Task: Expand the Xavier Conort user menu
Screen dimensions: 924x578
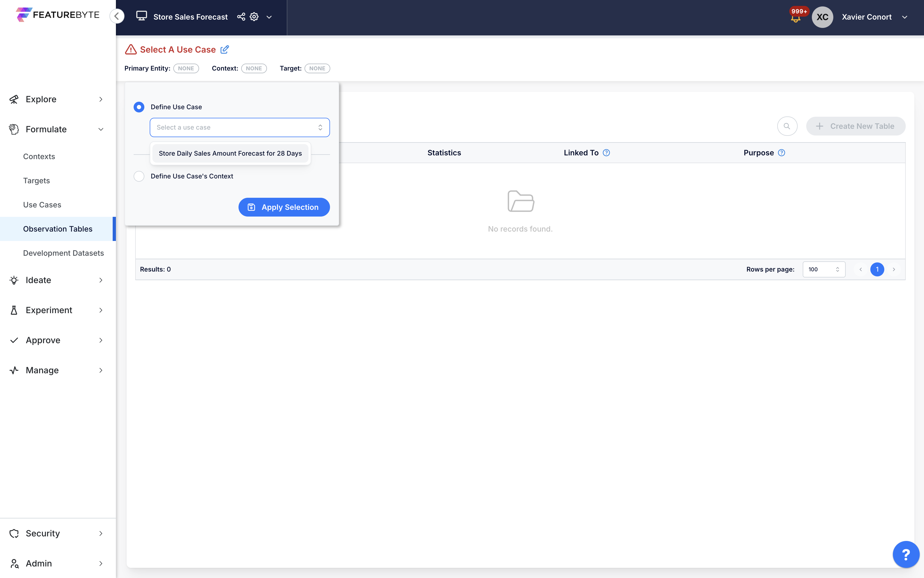Action: [x=904, y=17]
